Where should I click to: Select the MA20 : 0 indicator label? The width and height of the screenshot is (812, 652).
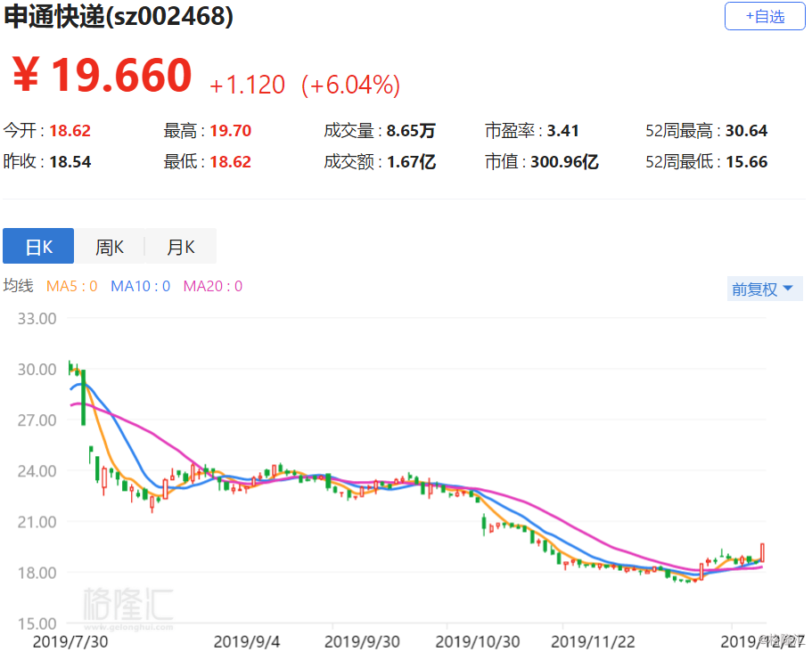[x=213, y=286]
